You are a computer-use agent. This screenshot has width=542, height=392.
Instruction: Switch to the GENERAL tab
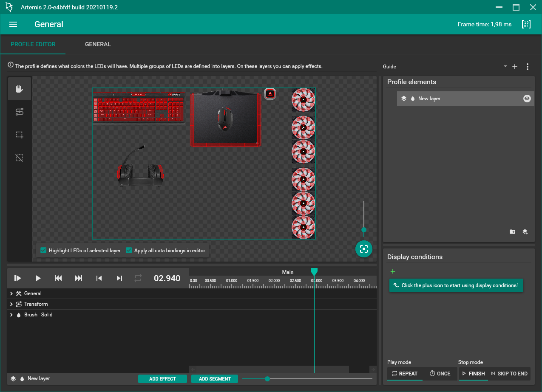(98, 44)
